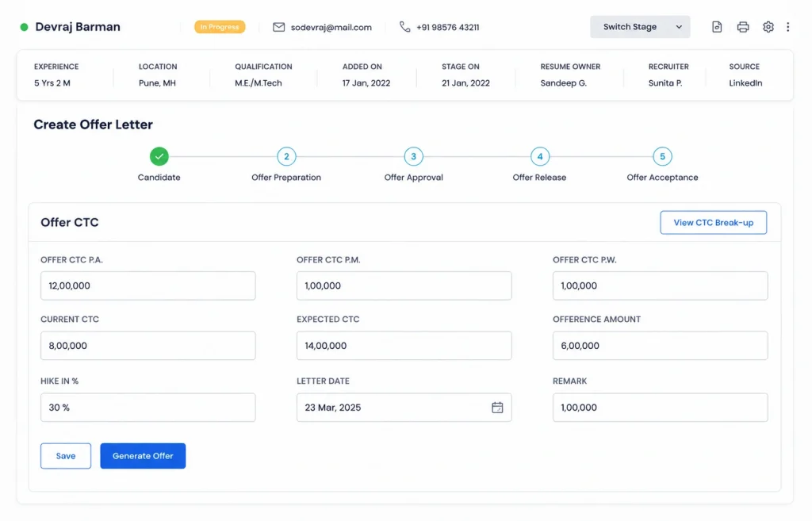Go to the completed Candidate step
Image resolution: width=812 pixels, height=521 pixels.
pos(159,156)
